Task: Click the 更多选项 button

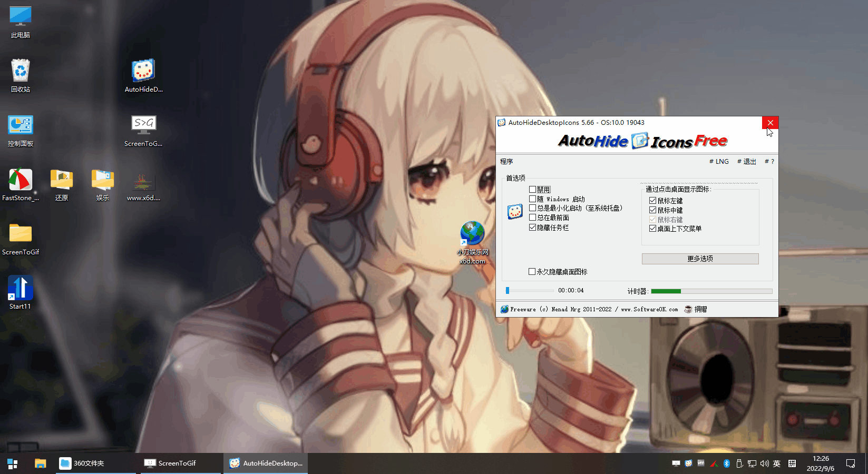Action: pos(700,259)
